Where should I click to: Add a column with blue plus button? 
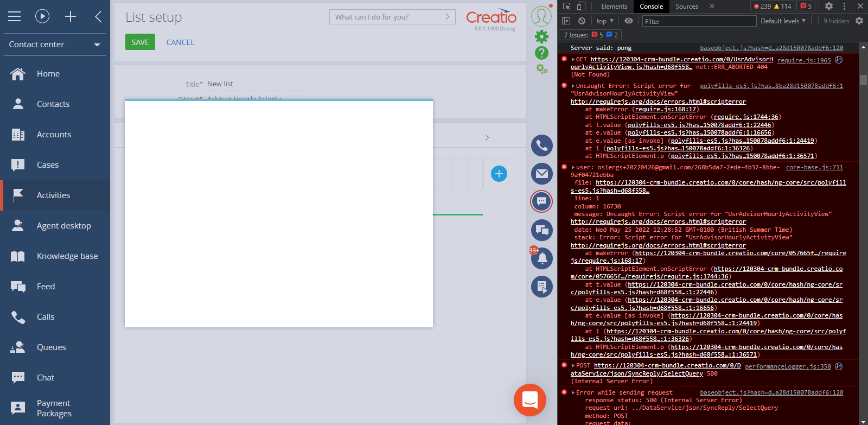coord(499,174)
